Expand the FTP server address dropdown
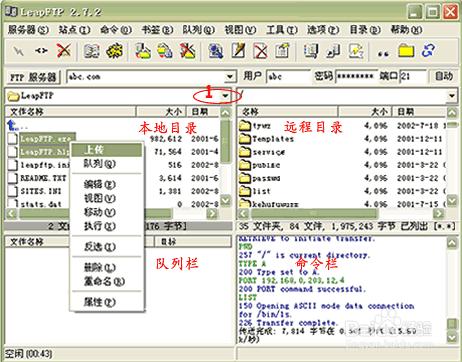Screen dimensions: 462x362 click(230, 77)
